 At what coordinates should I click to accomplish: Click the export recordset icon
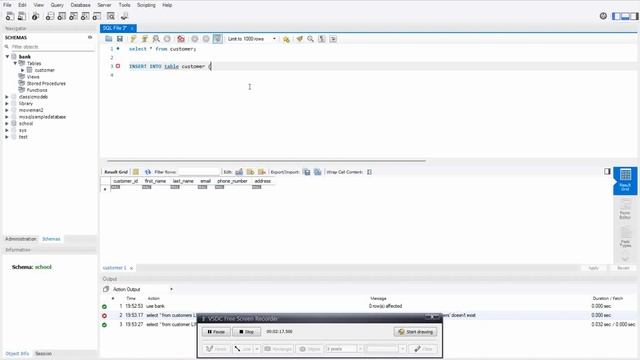[x=307, y=172]
